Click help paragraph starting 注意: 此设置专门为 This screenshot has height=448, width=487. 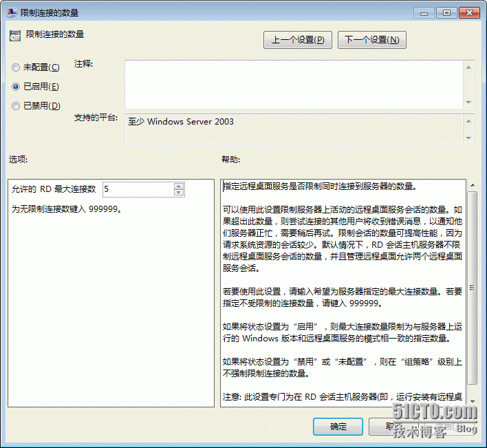click(x=343, y=397)
